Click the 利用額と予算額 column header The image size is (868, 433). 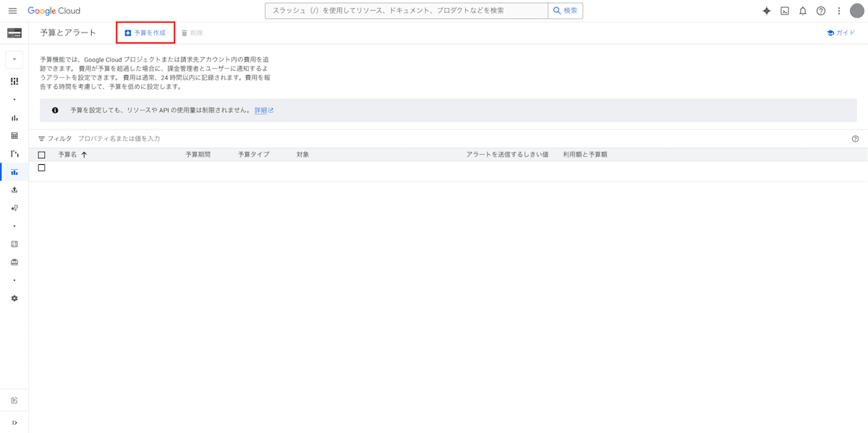pyautogui.click(x=585, y=155)
